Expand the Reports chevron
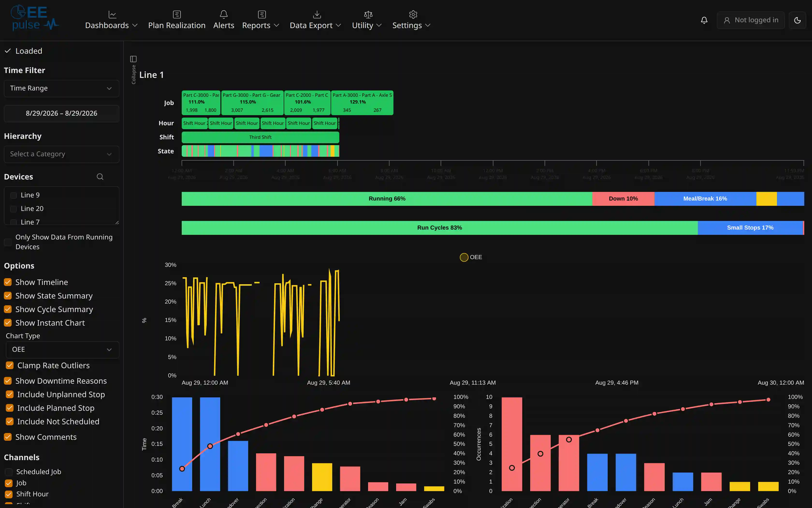The width and height of the screenshot is (812, 508). point(276,25)
